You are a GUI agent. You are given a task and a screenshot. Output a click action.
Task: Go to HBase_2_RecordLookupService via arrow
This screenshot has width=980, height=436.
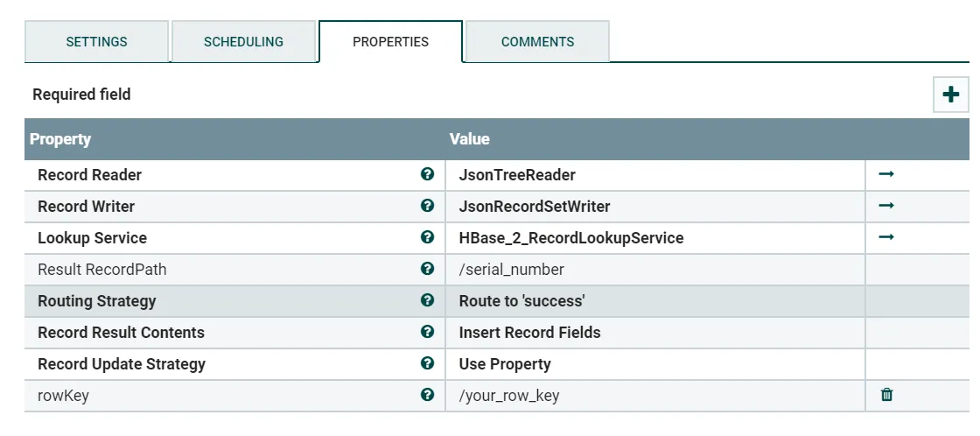886,237
